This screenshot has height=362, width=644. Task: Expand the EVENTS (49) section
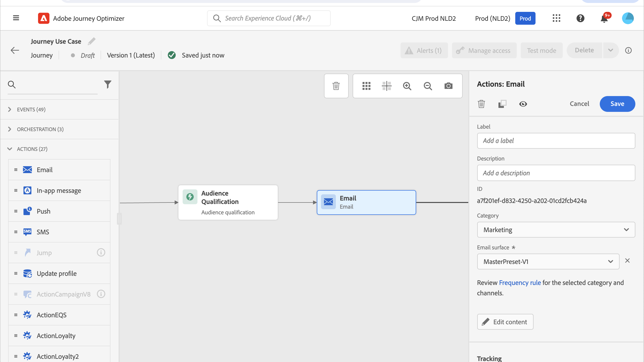click(x=31, y=109)
